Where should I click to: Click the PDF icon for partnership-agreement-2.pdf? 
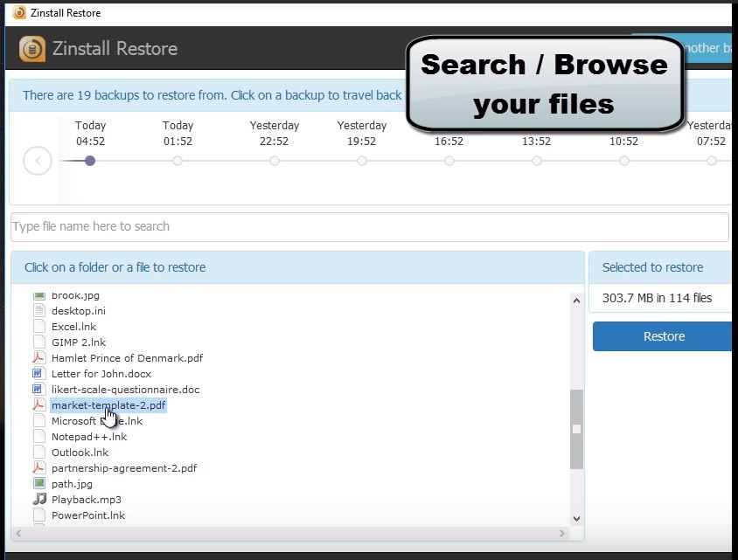(38, 467)
